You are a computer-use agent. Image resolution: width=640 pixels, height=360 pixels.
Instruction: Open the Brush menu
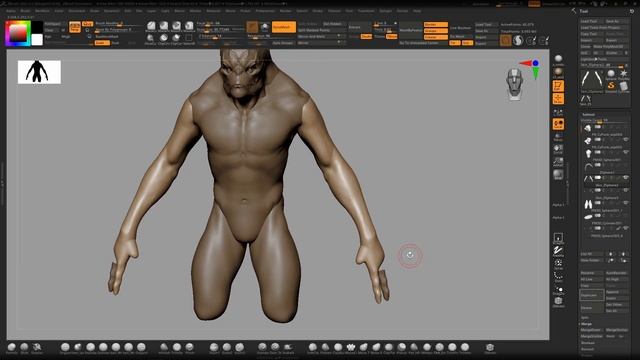(x=25, y=11)
